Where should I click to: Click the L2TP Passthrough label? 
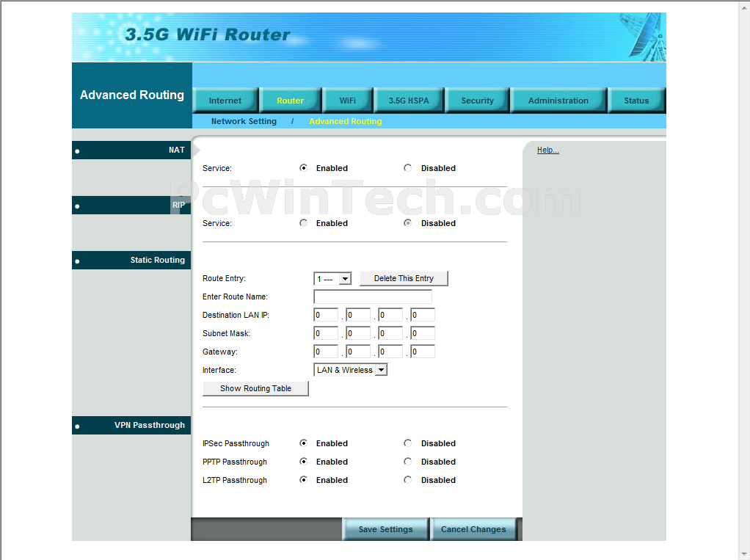tap(235, 480)
